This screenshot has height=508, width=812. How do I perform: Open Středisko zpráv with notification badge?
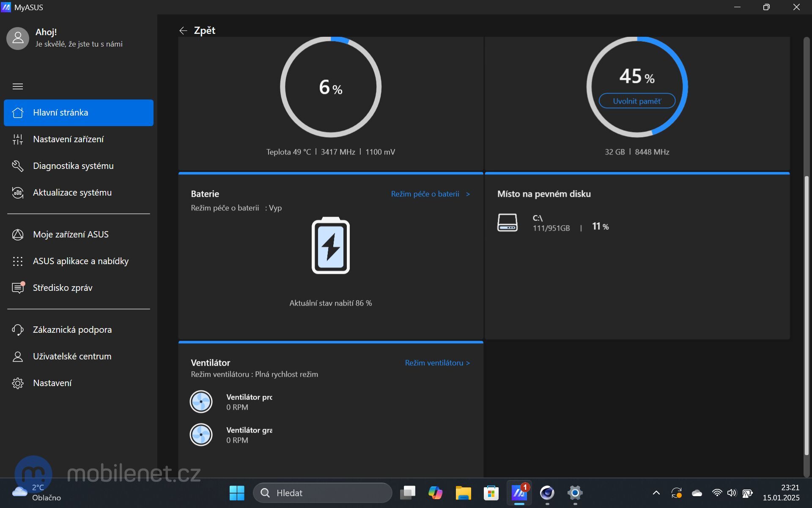click(x=18, y=287)
